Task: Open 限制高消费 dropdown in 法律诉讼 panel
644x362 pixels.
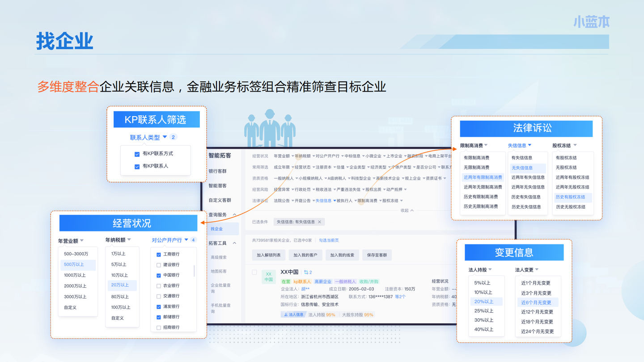Action: [474, 145]
